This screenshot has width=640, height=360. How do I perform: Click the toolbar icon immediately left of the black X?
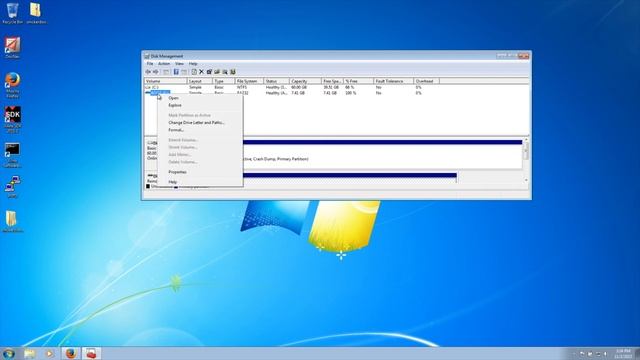click(x=194, y=72)
